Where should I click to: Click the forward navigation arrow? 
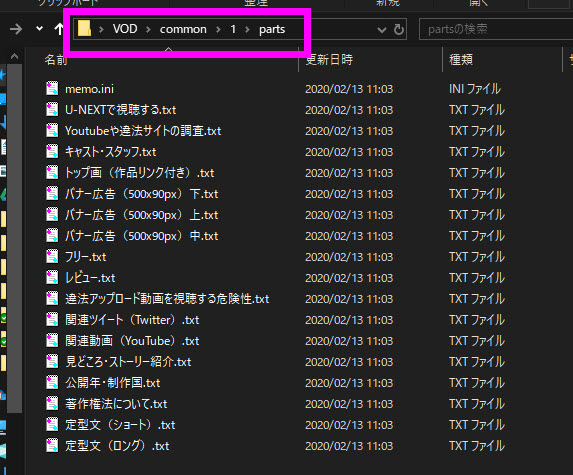[16, 29]
